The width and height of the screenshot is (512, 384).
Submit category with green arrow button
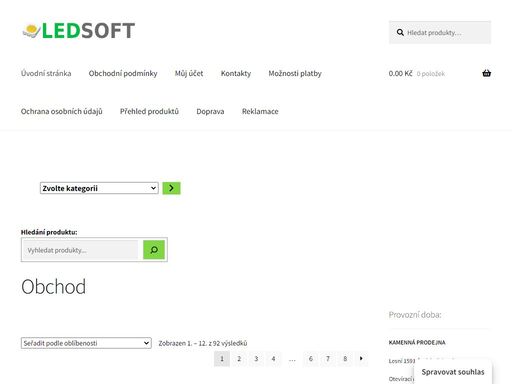171,188
